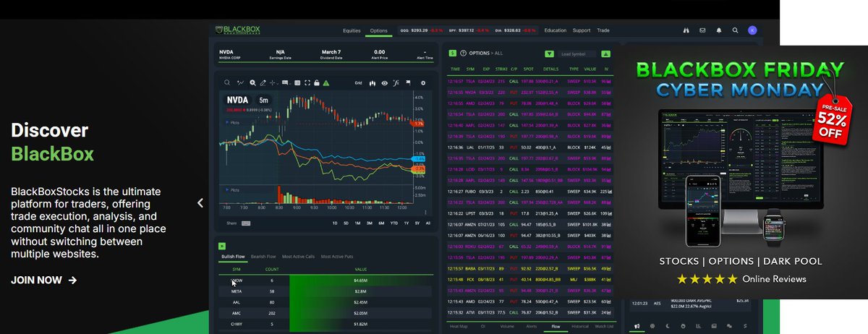Open the Support menu
Viewport: 868px width, 334px height.
click(x=582, y=30)
